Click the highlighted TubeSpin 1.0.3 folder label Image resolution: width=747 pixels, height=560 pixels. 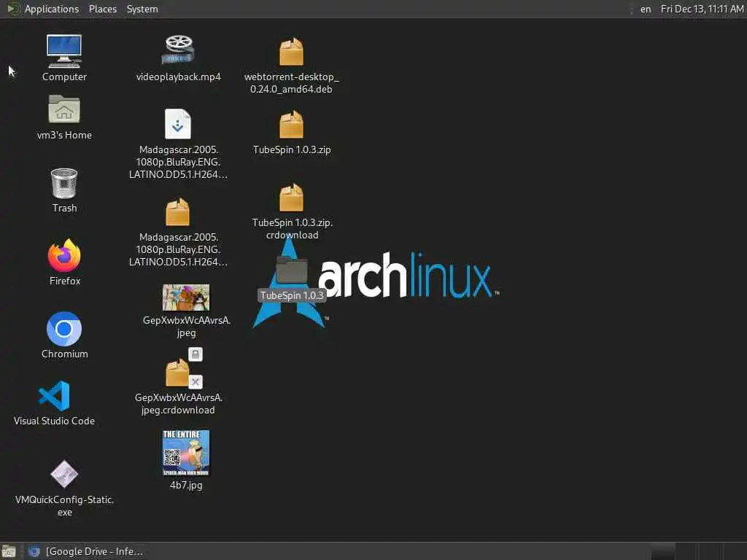(x=292, y=295)
